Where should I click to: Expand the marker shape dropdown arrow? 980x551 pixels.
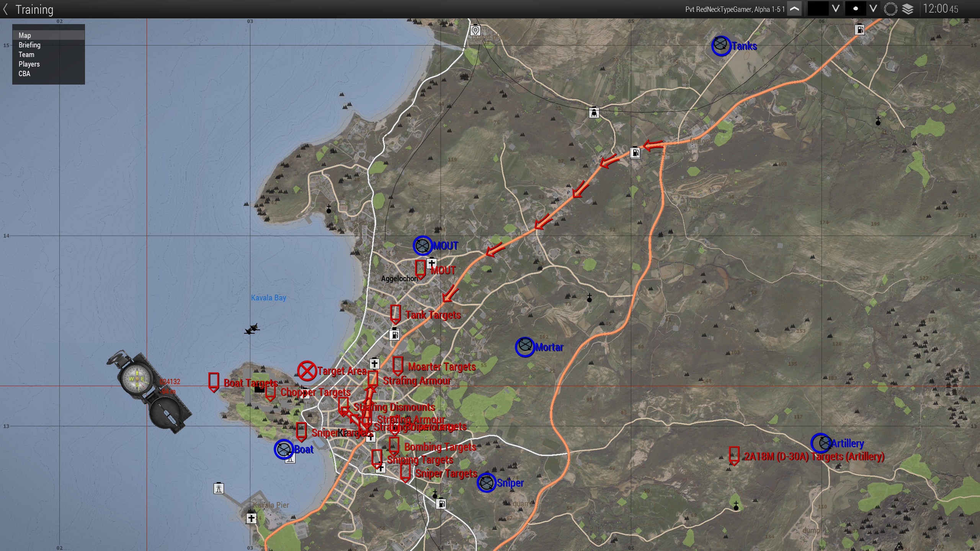[x=873, y=9]
